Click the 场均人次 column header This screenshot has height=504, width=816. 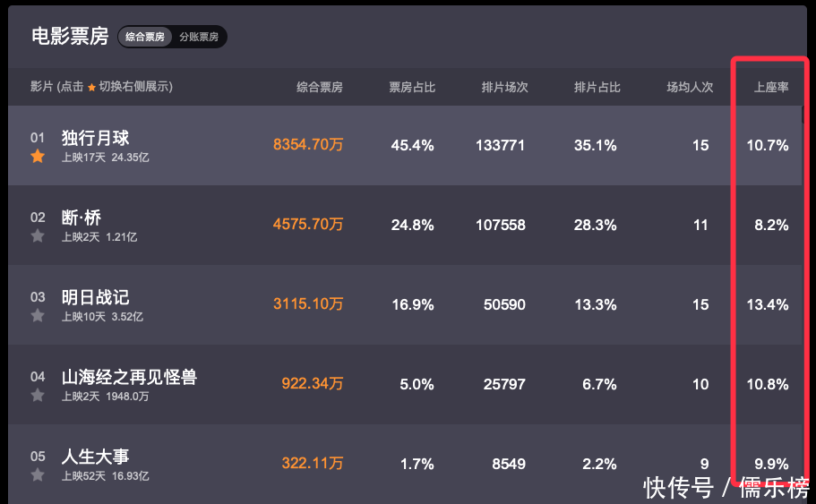coord(690,87)
